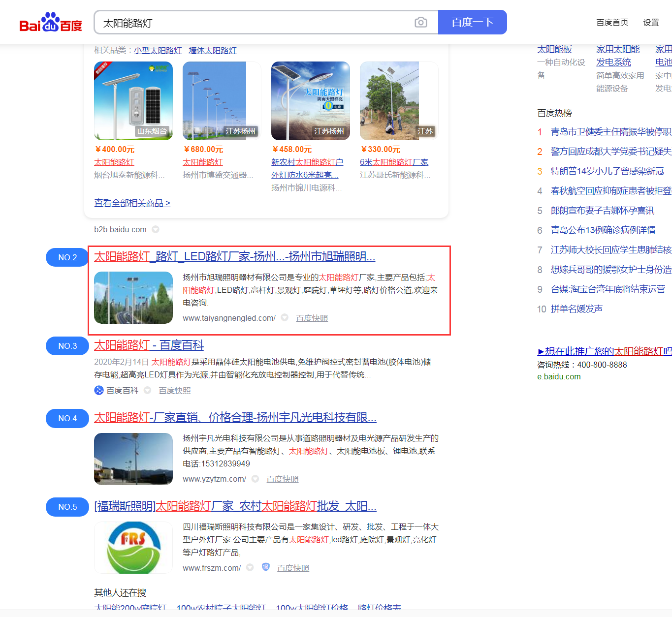Open 家用太阳能发电系统 sidebar link

coord(618,56)
